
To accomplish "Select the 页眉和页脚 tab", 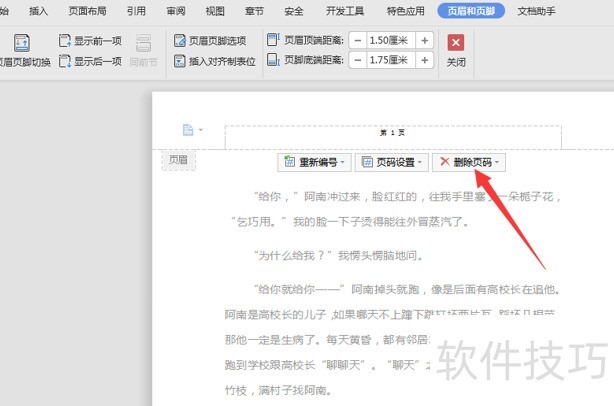I will pyautogui.click(x=471, y=11).
